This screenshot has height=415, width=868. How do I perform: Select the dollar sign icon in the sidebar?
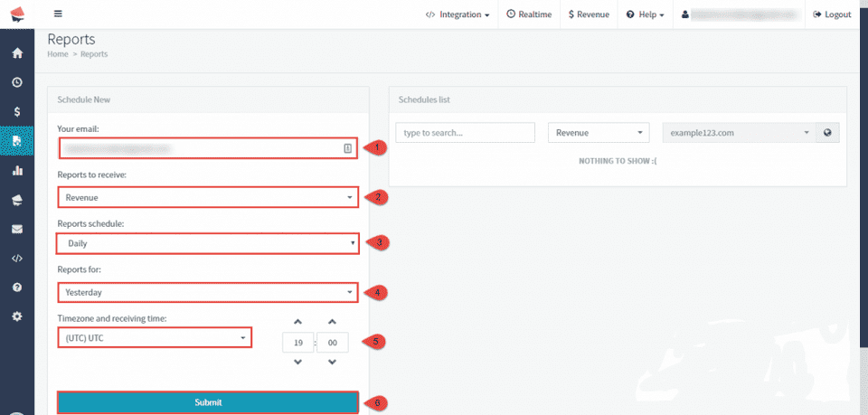click(x=16, y=111)
